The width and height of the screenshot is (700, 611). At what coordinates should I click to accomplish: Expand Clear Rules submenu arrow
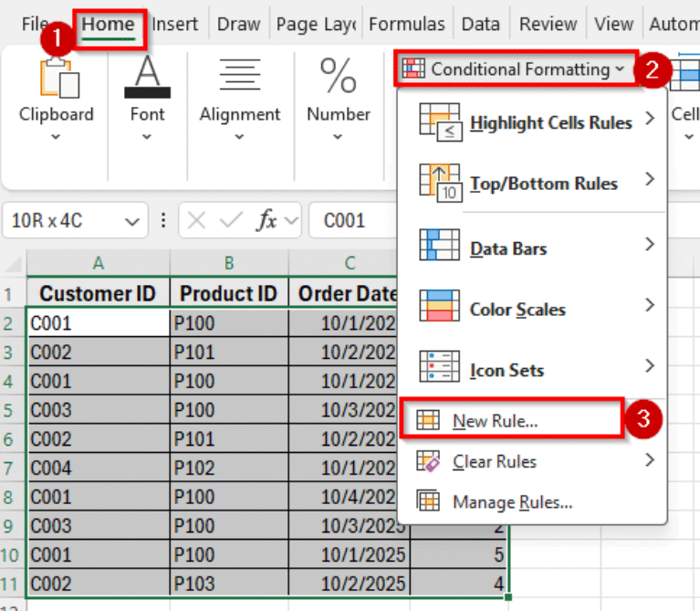(x=650, y=459)
